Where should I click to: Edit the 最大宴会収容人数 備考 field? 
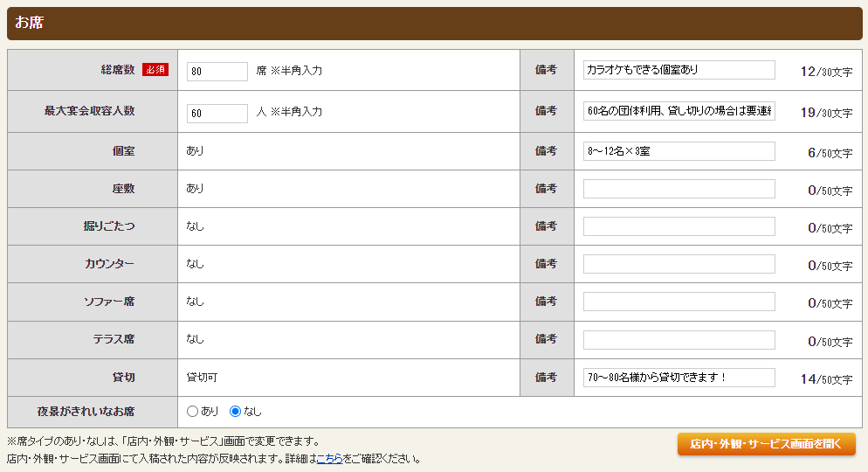click(679, 111)
